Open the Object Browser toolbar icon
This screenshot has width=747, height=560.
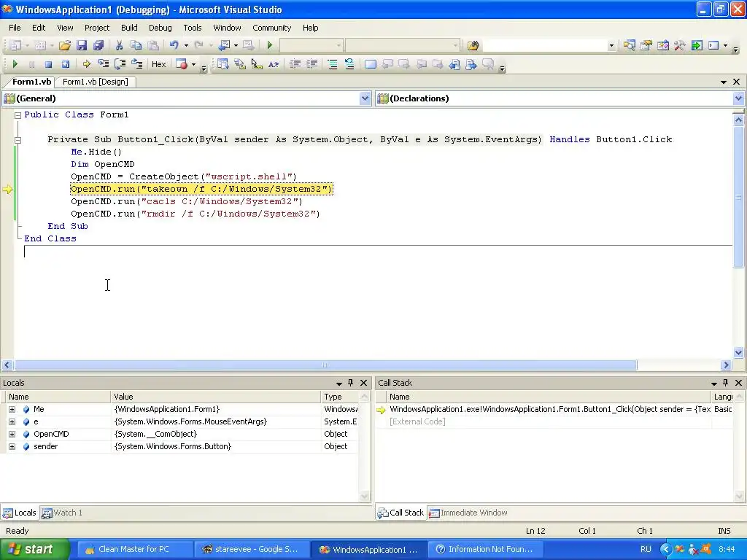click(x=662, y=45)
